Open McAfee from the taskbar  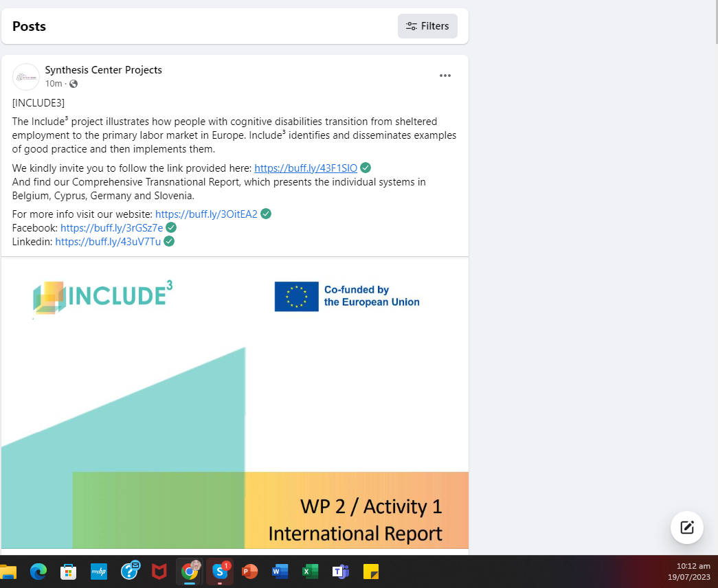pos(159,572)
